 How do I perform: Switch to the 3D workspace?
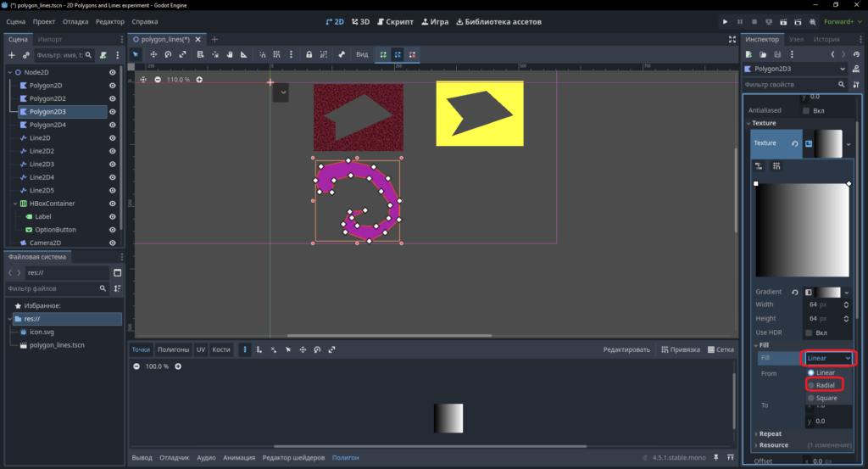pos(360,21)
